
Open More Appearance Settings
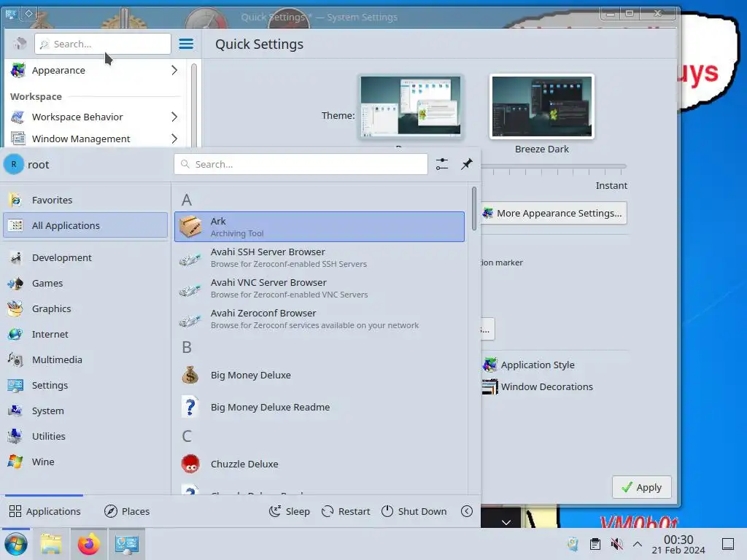(553, 214)
